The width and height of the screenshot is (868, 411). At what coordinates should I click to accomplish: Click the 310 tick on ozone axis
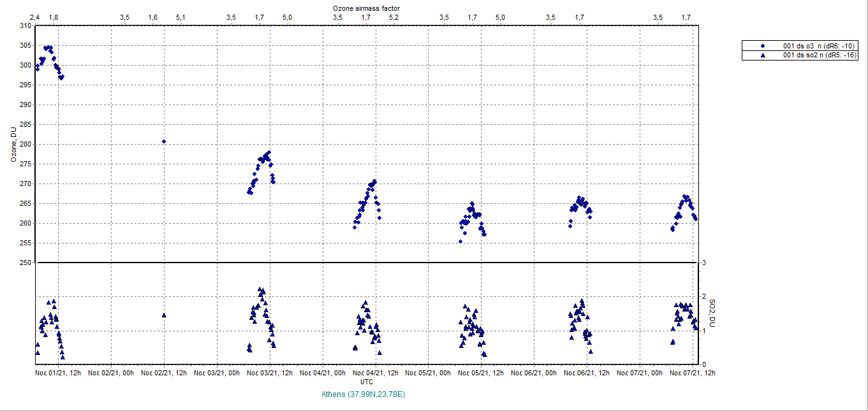pos(25,25)
